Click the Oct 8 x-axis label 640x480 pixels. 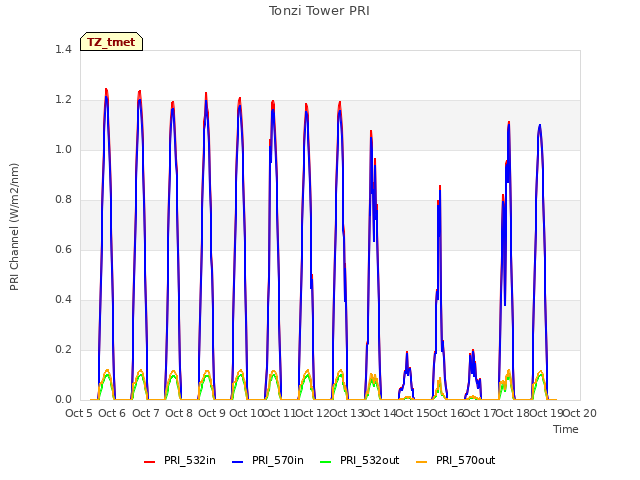point(179,413)
